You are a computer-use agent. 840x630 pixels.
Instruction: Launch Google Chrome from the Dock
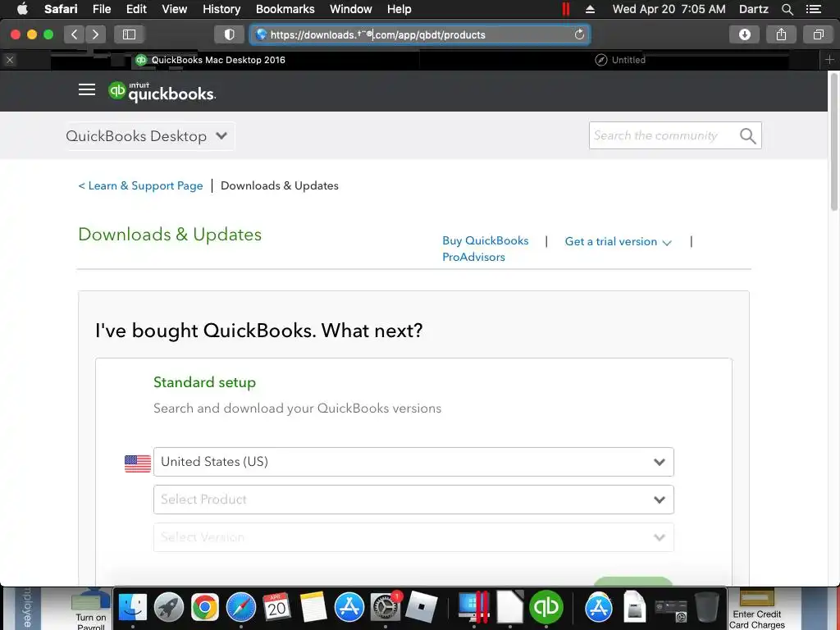point(204,608)
